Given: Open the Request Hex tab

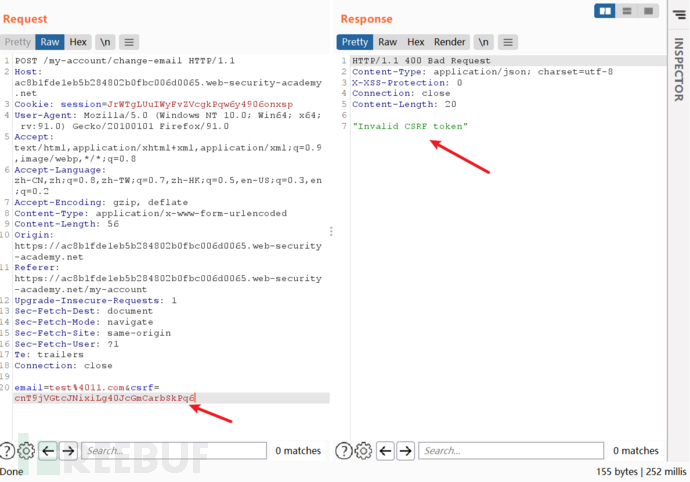Looking at the screenshot, I should 78,42.
